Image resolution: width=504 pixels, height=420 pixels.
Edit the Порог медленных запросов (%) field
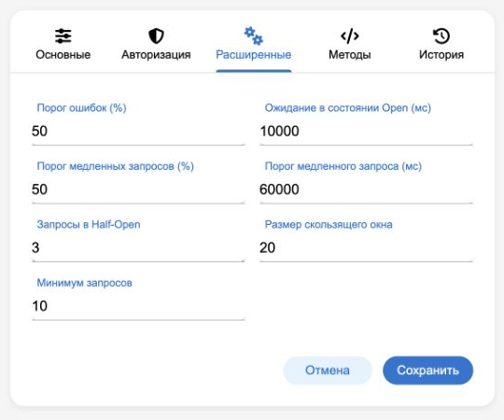(138, 189)
